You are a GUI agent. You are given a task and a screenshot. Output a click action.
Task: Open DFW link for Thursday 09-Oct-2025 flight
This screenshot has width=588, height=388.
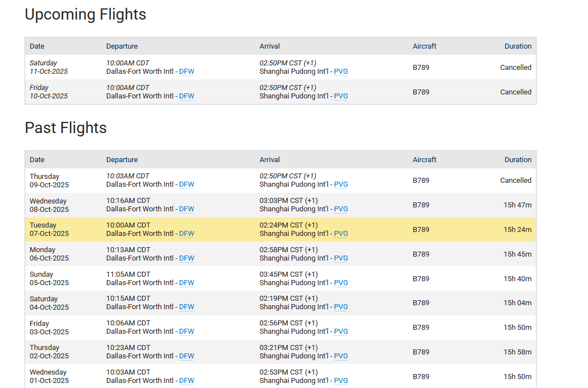tap(187, 184)
